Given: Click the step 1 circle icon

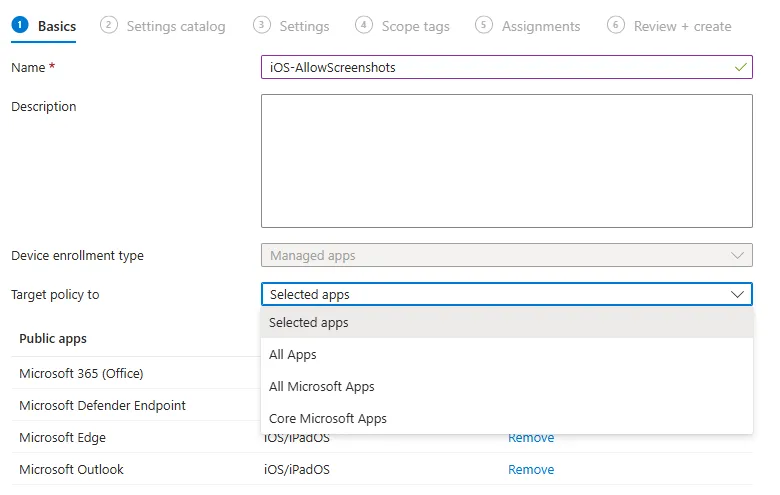Looking at the screenshot, I should (20, 24).
